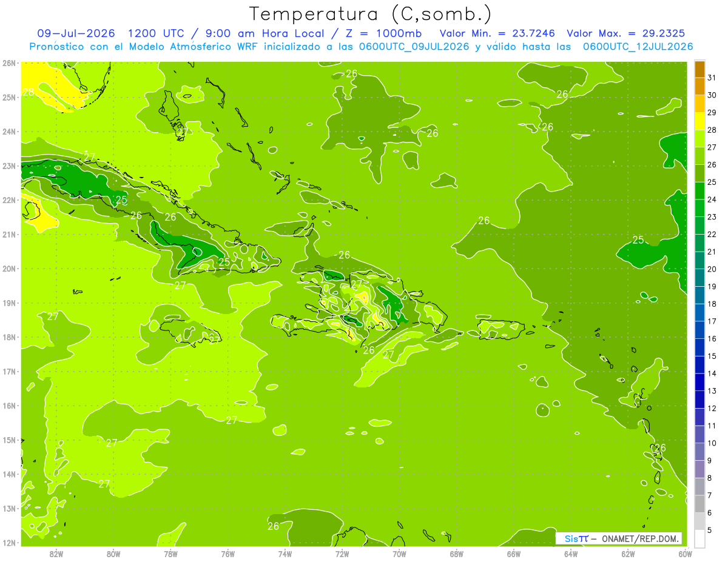Click the color scale label '10'
The height and width of the screenshot is (562, 728).
tap(712, 443)
